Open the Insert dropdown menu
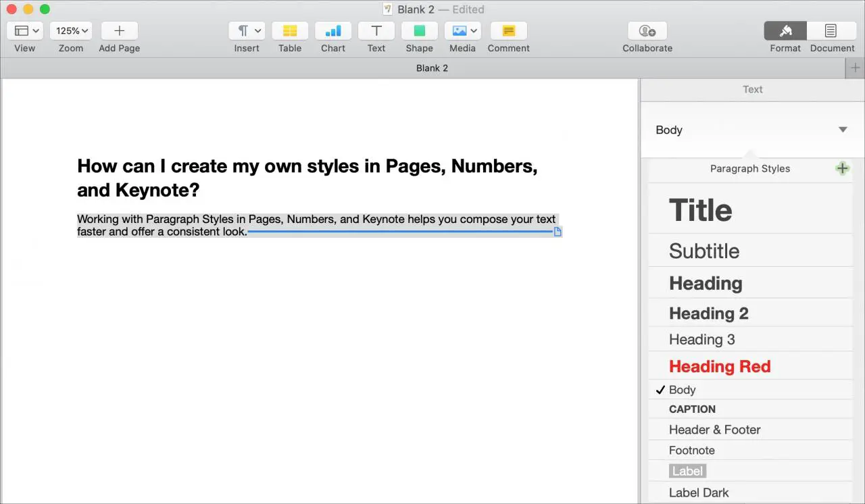Image resolution: width=865 pixels, height=504 pixels. point(247,31)
